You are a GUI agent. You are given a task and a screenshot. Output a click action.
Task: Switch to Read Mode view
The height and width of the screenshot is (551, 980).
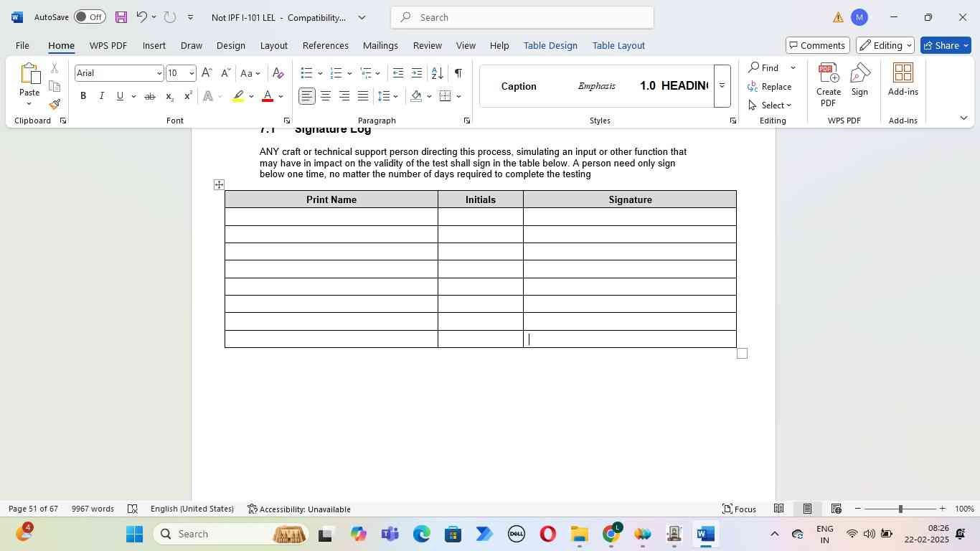778,509
